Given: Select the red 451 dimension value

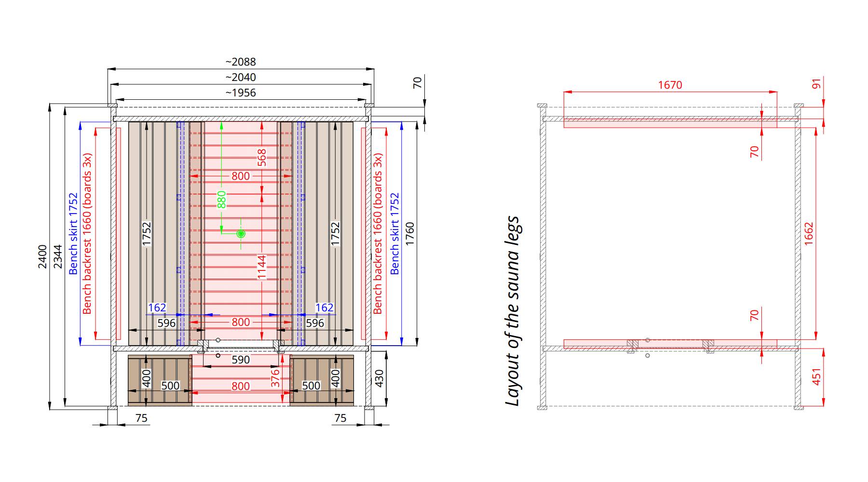Looking at the screenshot, I should point(816,377).
